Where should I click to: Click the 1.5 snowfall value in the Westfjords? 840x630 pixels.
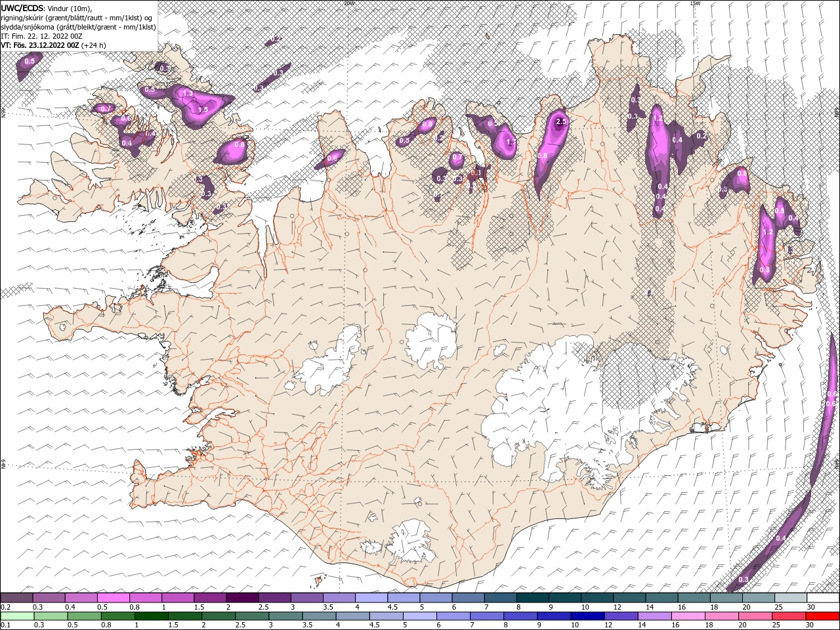coord(203,110)
